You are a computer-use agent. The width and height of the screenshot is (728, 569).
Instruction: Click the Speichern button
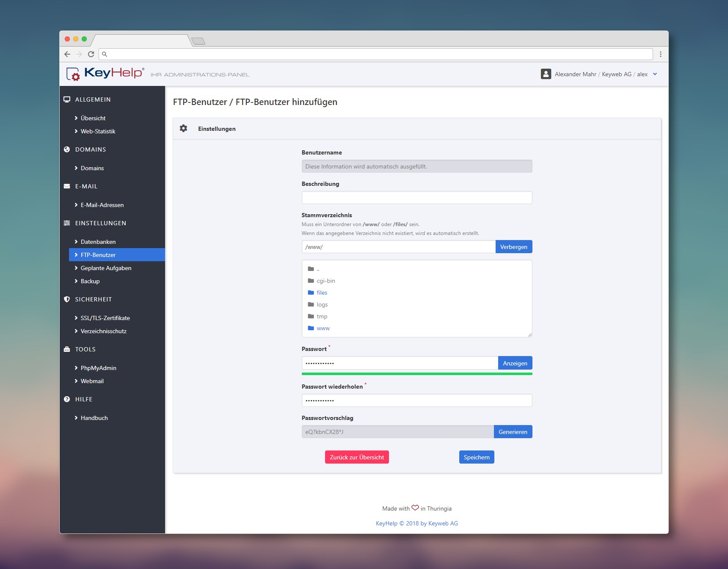point(476,457)
